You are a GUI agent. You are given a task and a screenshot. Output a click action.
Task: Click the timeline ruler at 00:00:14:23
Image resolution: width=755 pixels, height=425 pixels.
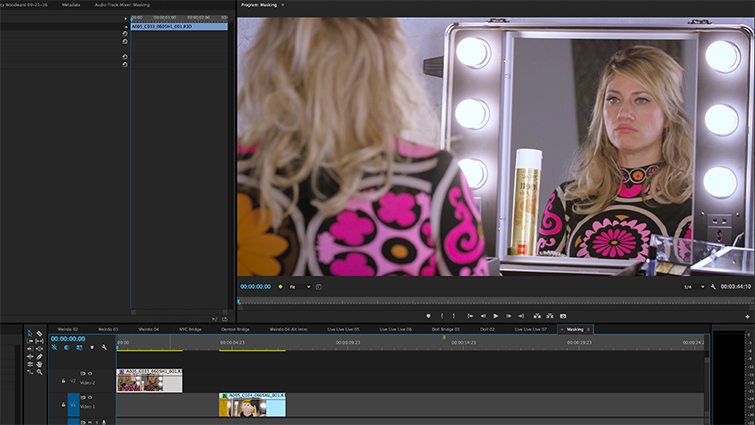coord(463,343)
